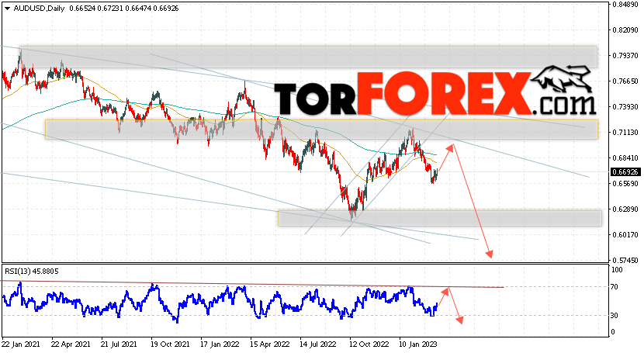The image size is (644, 353).
Task: Click the RSI scale value 0
Action: [x=613, y=332]
